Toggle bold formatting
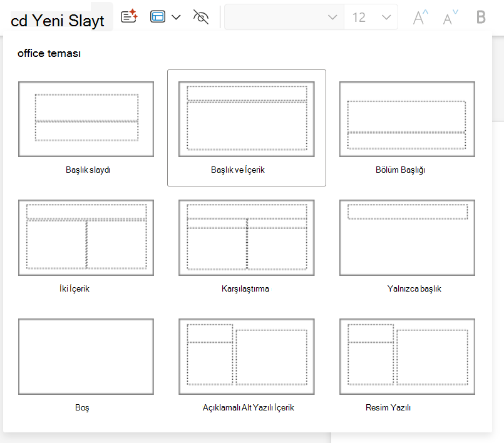The image size is (504, 443). pos(481,17)
